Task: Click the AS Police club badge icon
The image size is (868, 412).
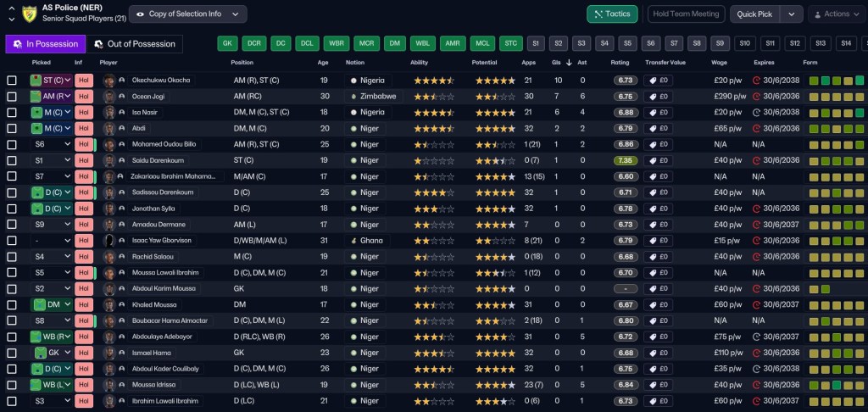Action: click(30, 14)
